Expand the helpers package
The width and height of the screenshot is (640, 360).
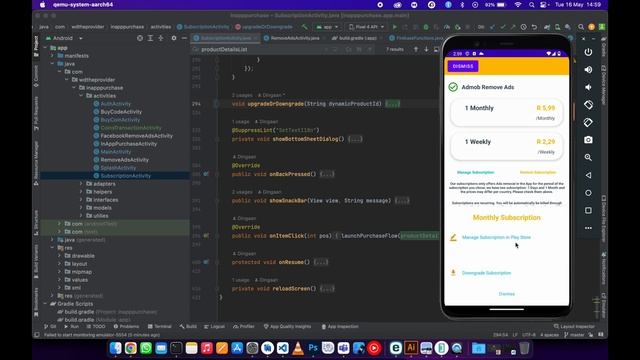(x=81, y=192)
